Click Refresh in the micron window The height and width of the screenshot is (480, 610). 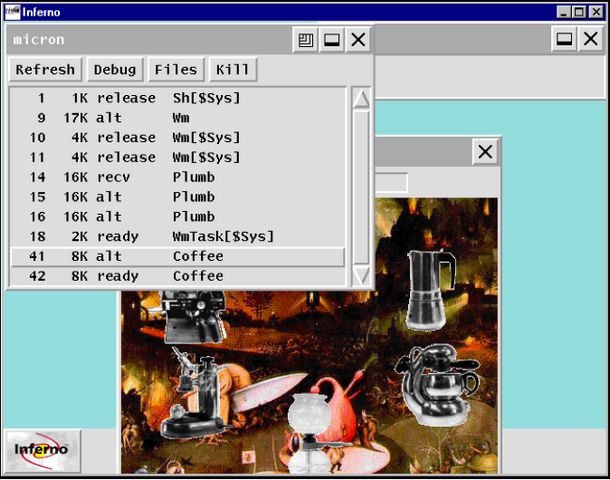point(45,70)
